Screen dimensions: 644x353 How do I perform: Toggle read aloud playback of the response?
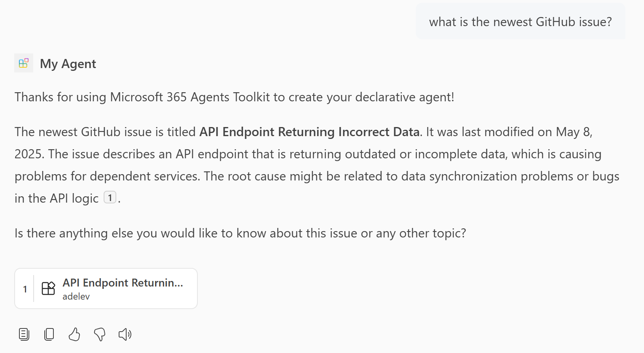tap(125, 334)
